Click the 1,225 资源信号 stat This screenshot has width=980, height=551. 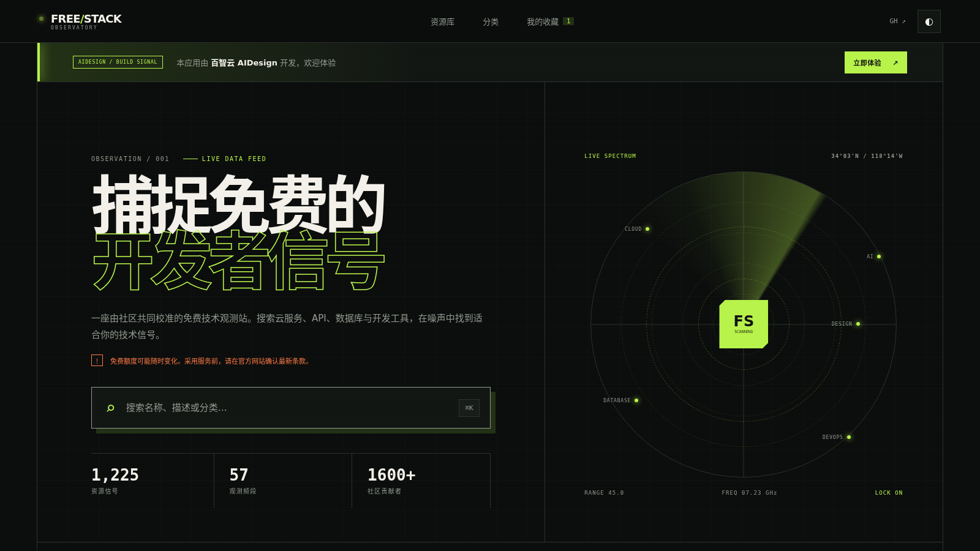(153, 481)
